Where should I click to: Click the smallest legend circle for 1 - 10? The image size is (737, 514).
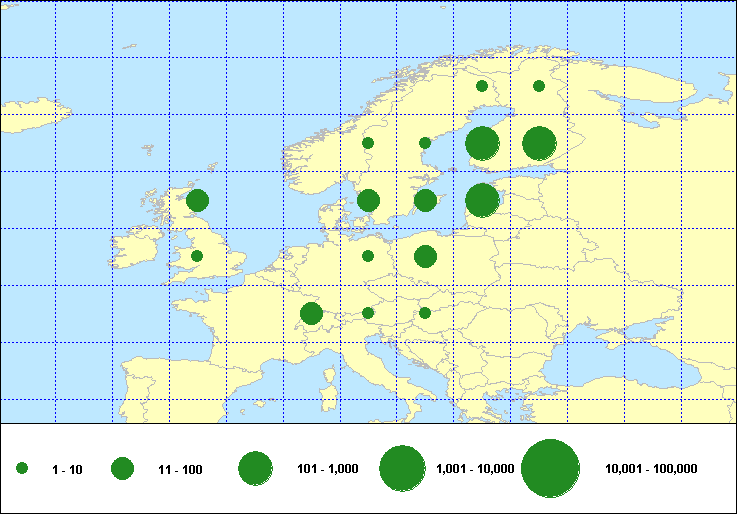tap(22, 468)
